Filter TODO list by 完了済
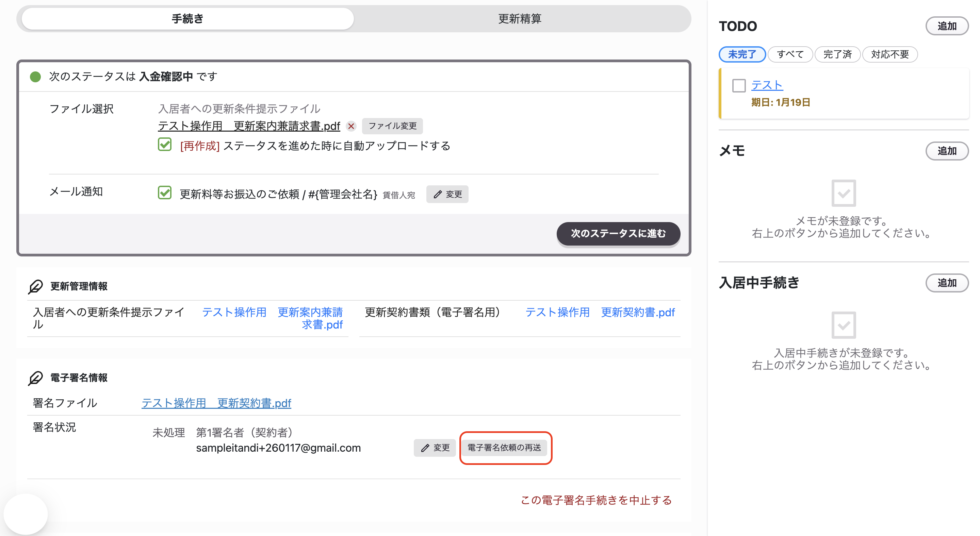The height and width of the screenshot is (536, 980). 837,54
